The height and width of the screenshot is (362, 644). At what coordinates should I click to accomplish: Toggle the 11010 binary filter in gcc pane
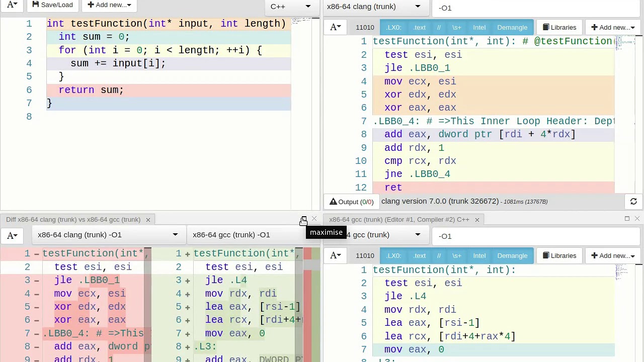pos(365,256)
